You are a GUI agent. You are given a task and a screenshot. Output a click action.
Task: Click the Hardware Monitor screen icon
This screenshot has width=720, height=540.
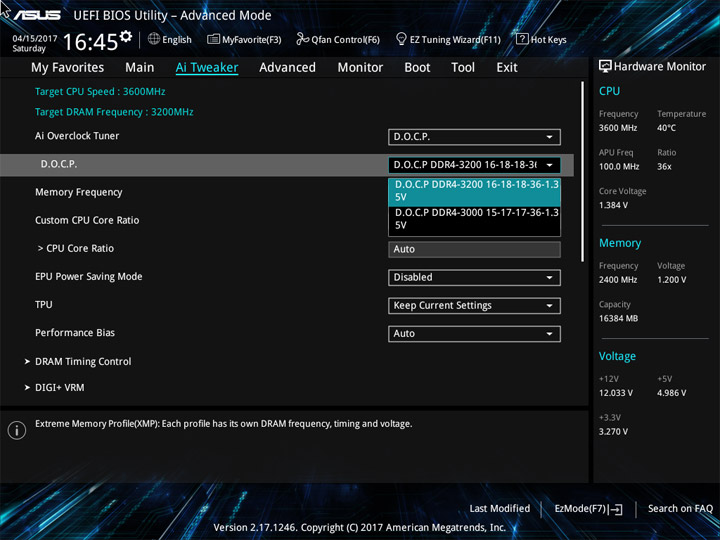click(605, 66)
